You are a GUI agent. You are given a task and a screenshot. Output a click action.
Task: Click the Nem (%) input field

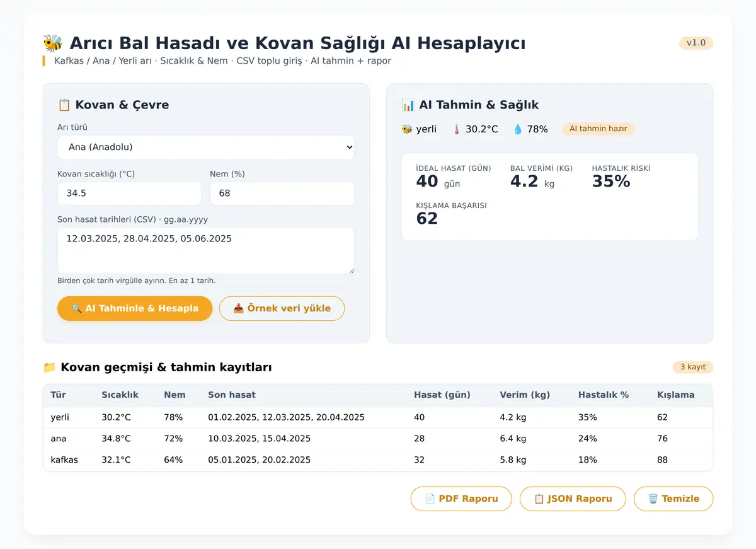(282, 194)
